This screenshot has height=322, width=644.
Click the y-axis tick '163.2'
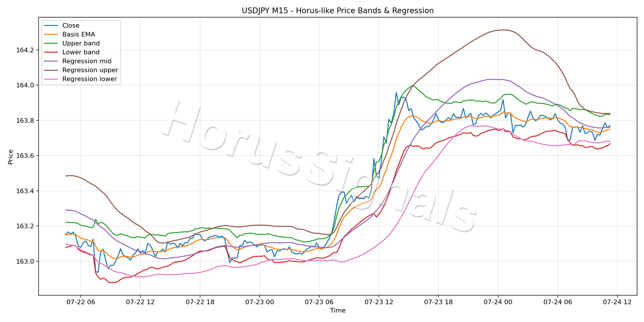tap(25, 226)
